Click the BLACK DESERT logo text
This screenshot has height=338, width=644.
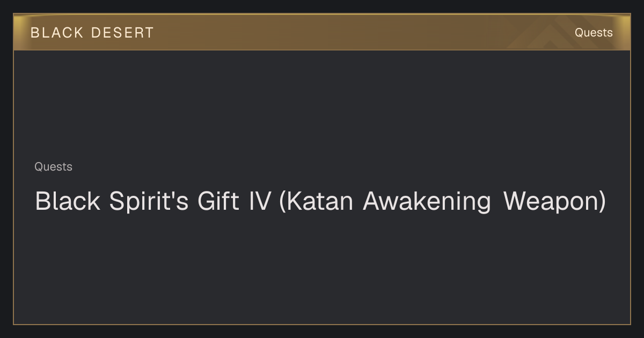92,33
